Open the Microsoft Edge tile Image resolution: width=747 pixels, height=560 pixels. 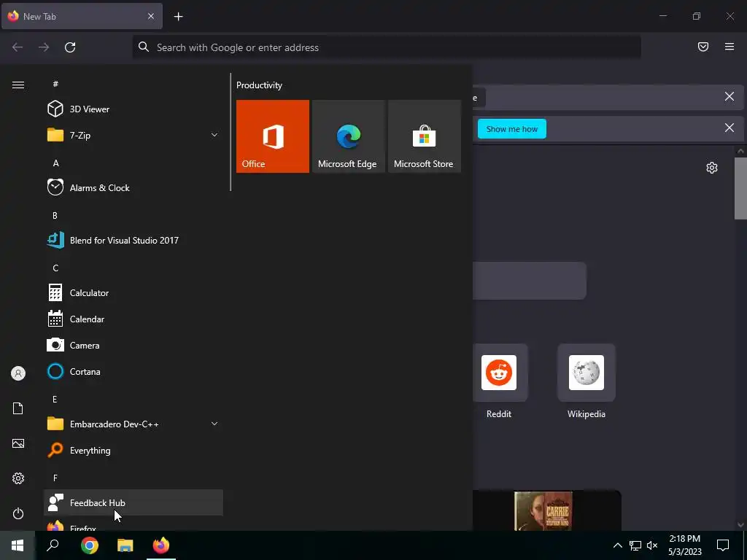click(348, 136)
